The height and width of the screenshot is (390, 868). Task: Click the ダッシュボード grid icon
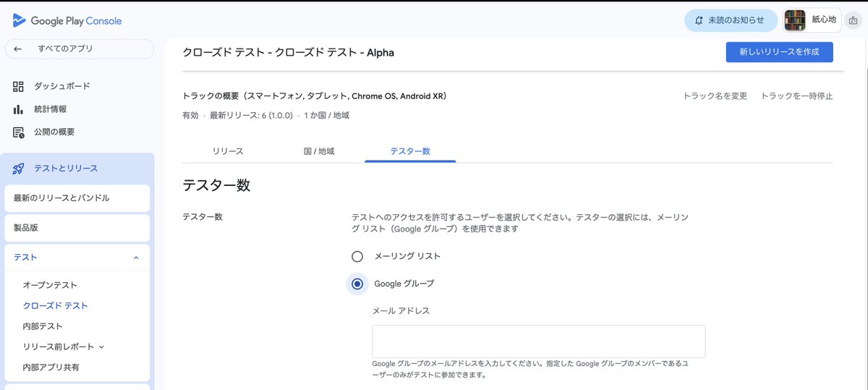pos(19,86)
